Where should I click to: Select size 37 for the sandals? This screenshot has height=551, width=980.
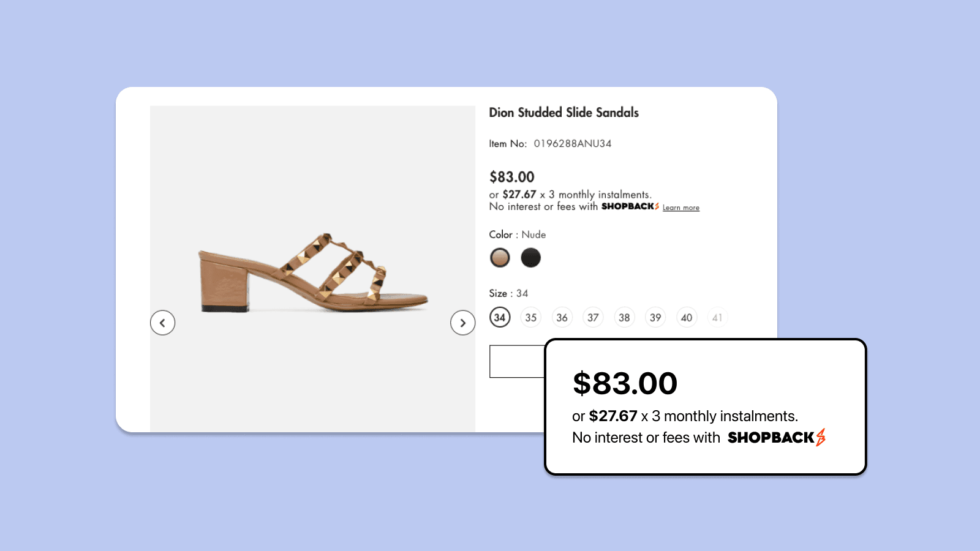point(593,317)
